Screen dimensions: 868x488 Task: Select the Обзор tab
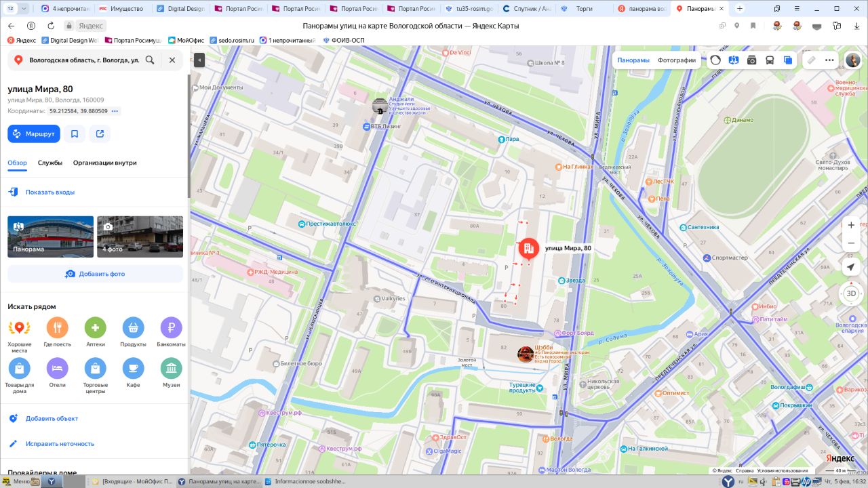click(x=17, y=163)
